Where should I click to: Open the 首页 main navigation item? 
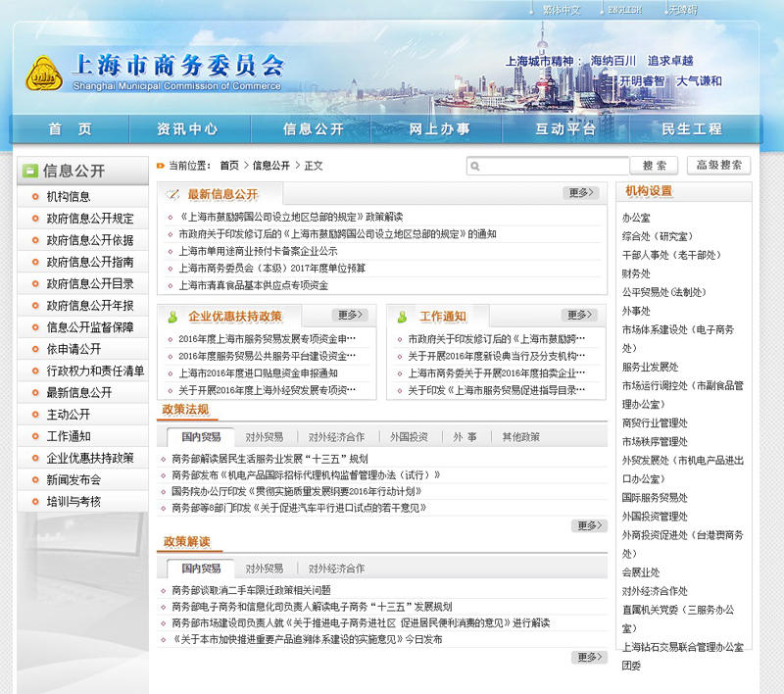tap(70, 129)
